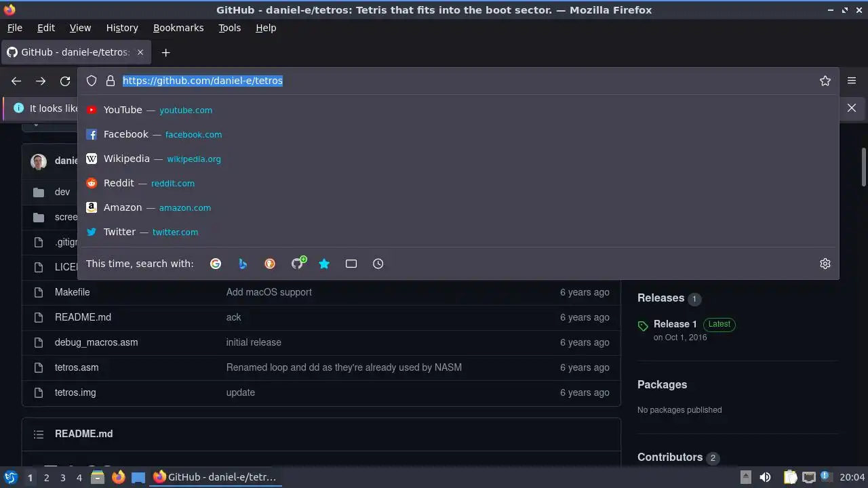Open a new tab with the plus button
Image resolution: width=868 pixels, height=488 pixels.
coord(165,52)
